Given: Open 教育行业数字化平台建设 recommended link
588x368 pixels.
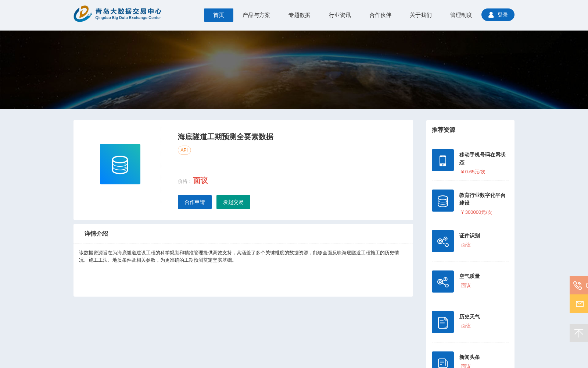Looking at the screenshot, I should pyautogui.click(x=483, y=199).
